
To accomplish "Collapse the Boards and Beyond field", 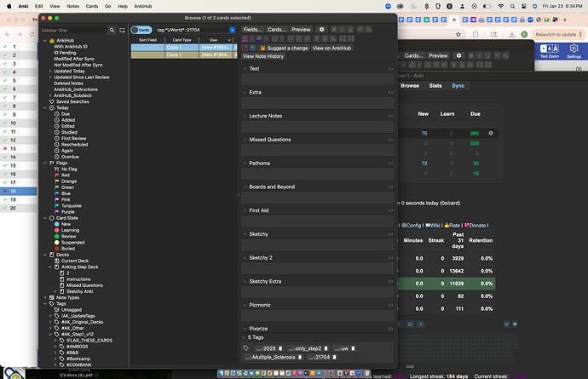I will pyautogui.click(x=245, y=187).
